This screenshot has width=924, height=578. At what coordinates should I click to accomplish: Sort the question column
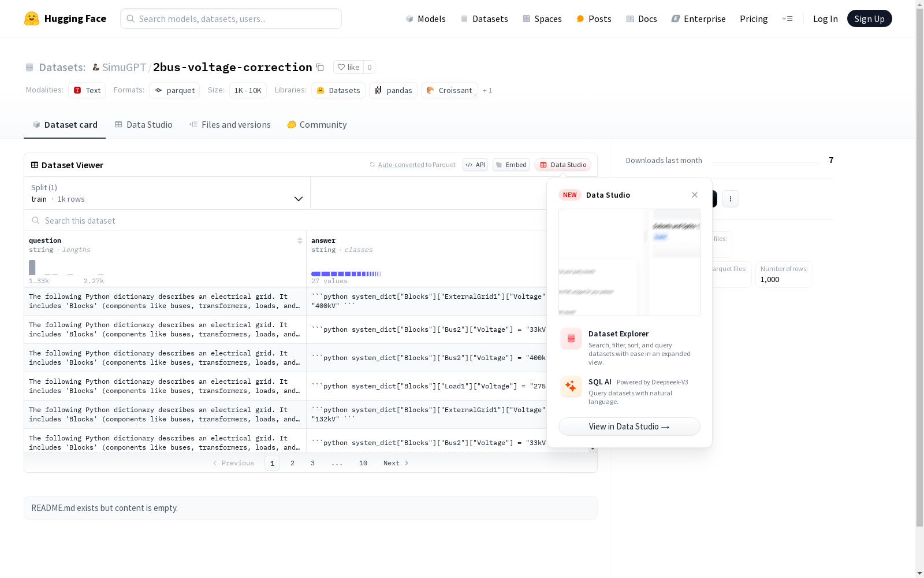(x=300, y=240)
